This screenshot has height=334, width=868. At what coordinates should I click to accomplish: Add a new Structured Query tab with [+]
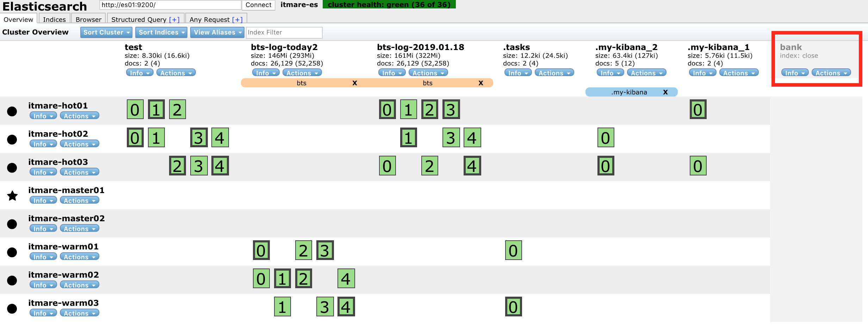[x=174, y=19]
